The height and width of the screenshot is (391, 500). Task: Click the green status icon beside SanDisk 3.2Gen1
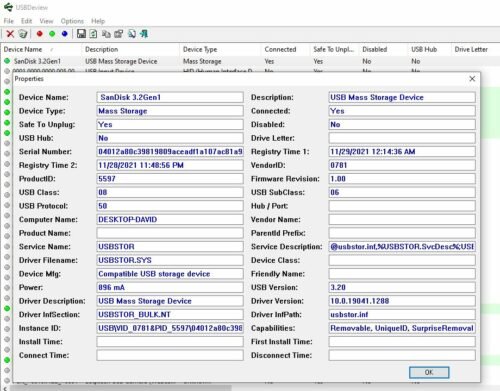coord(7,61)
